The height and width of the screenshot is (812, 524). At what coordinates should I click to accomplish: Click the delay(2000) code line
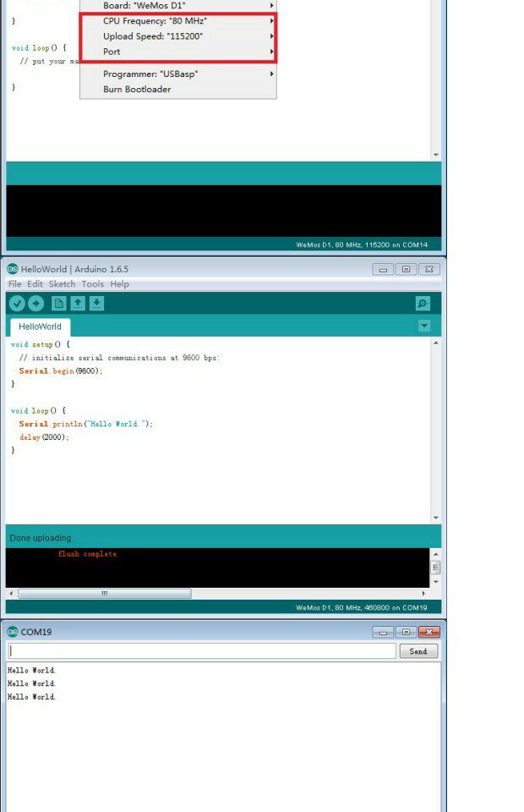[x=44, y=437]
